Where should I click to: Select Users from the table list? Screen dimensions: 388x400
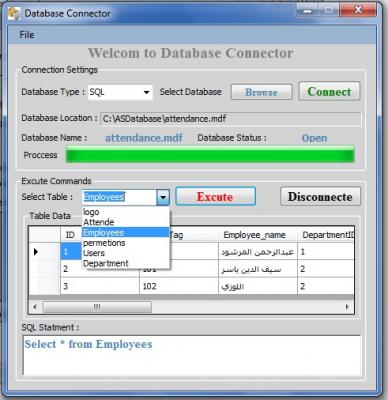(126, 253)
